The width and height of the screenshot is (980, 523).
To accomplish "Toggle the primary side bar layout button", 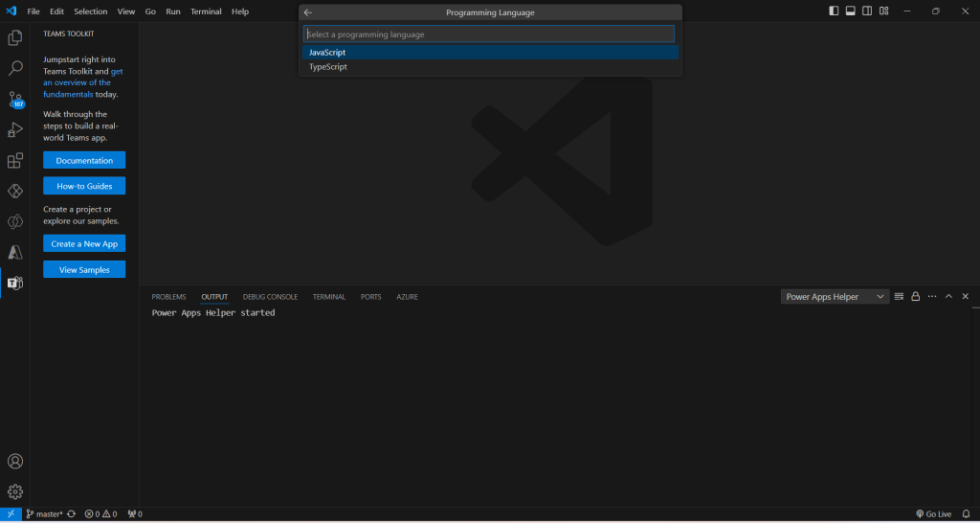I will pos(834,11).
